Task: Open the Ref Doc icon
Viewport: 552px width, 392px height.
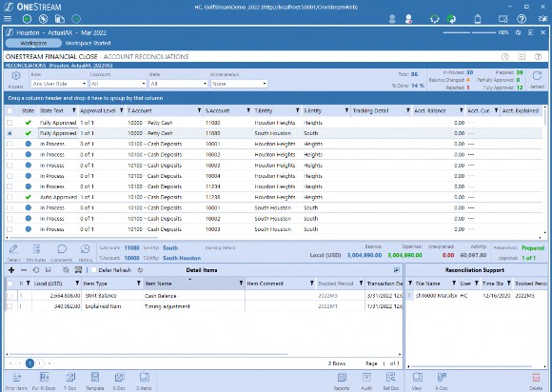Action: point(391,378)
